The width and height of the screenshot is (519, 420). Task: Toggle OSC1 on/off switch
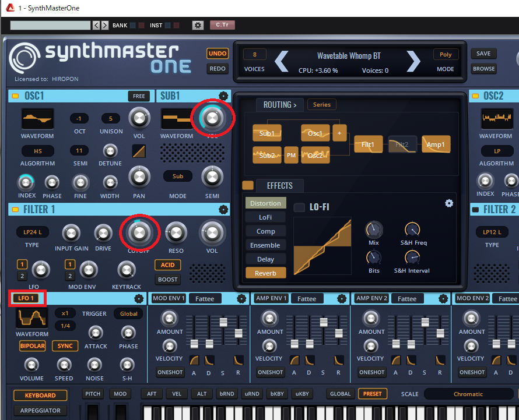[15, 96]
